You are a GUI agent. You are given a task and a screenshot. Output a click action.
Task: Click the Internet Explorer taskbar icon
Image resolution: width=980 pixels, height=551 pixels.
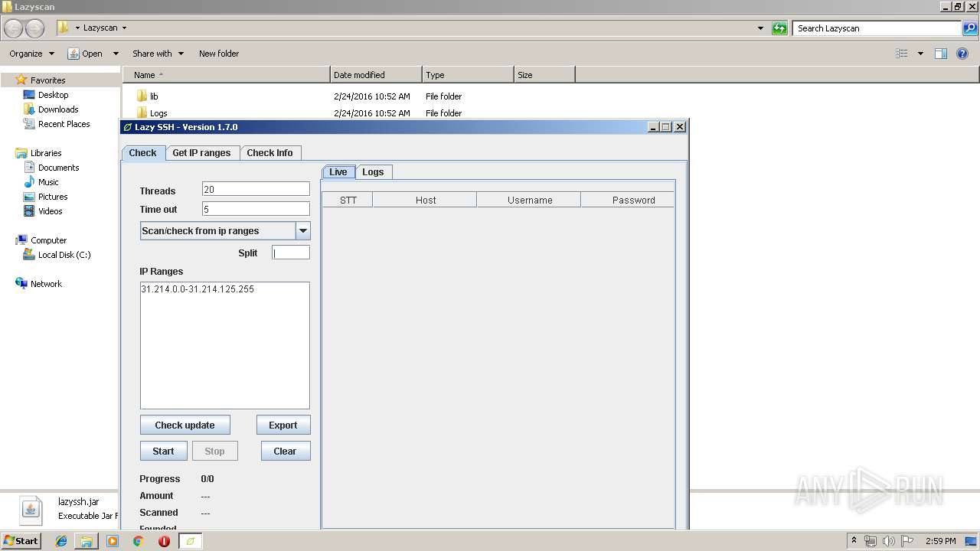pos(61,541)
